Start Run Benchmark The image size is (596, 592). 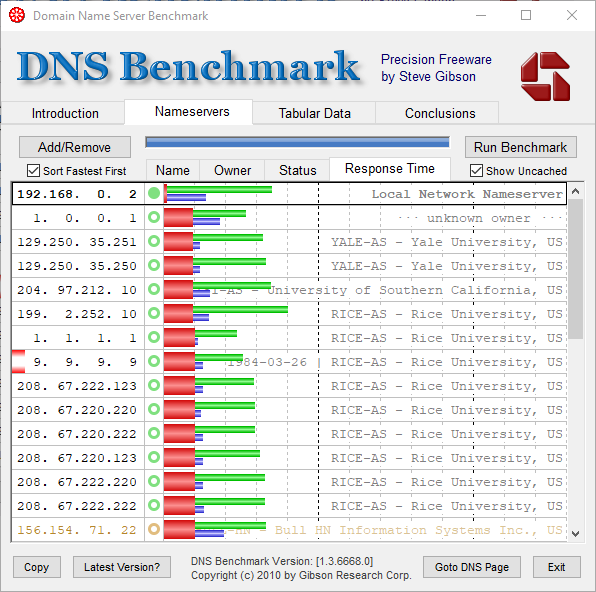point(520,147)
